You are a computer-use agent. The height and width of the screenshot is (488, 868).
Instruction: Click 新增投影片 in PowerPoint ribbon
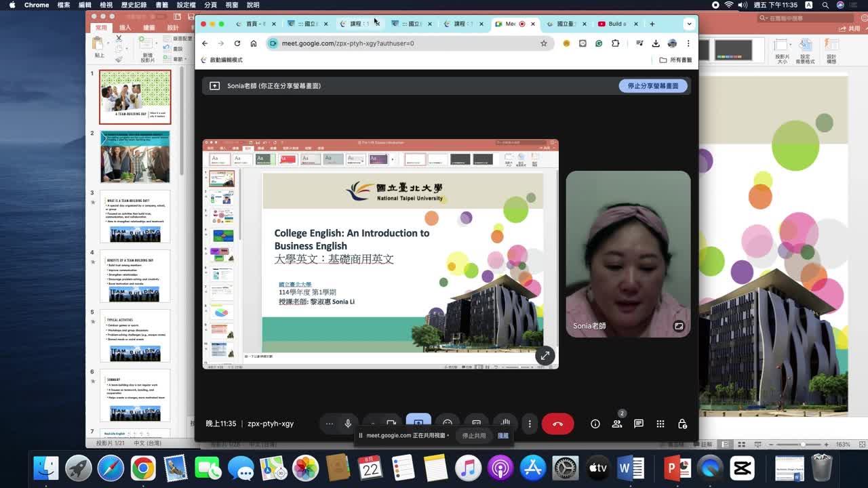tap(147, 49)
